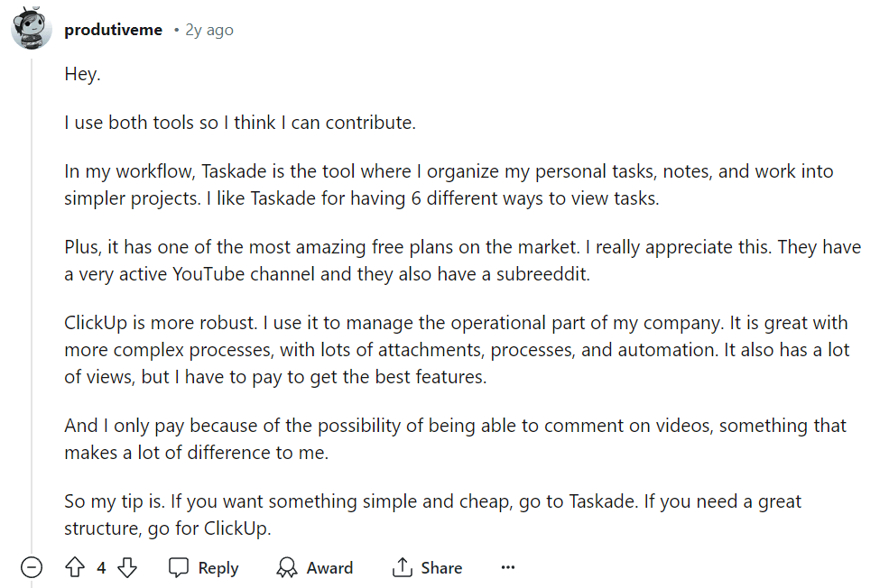Click the Reply speech bubble icon
Screen dimensions: 889x588
pyautogui.click(x=180, y=567)
